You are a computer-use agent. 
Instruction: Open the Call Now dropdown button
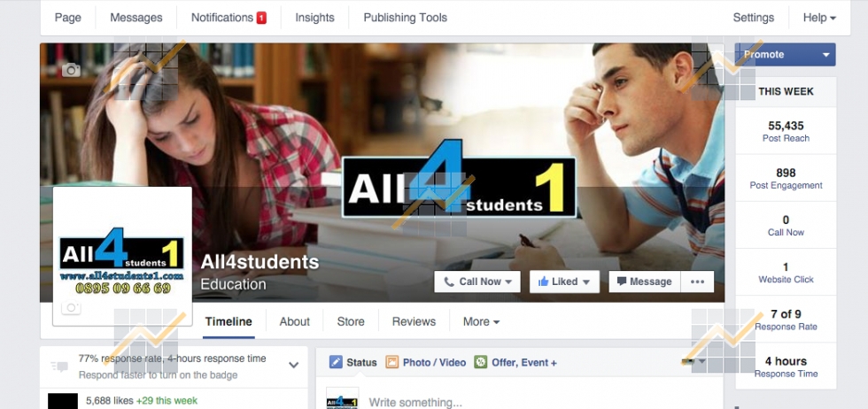click(477, 282)
